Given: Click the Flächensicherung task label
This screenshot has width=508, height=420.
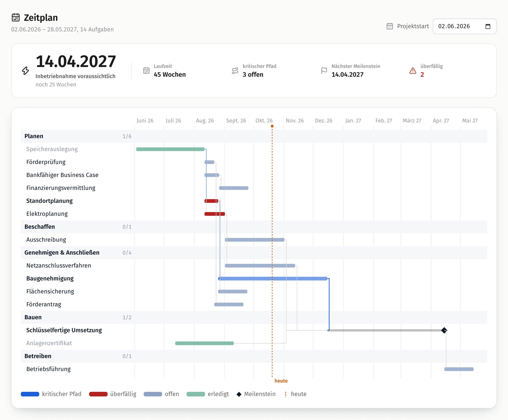Looking at the screenshot, I should point(50,291).
